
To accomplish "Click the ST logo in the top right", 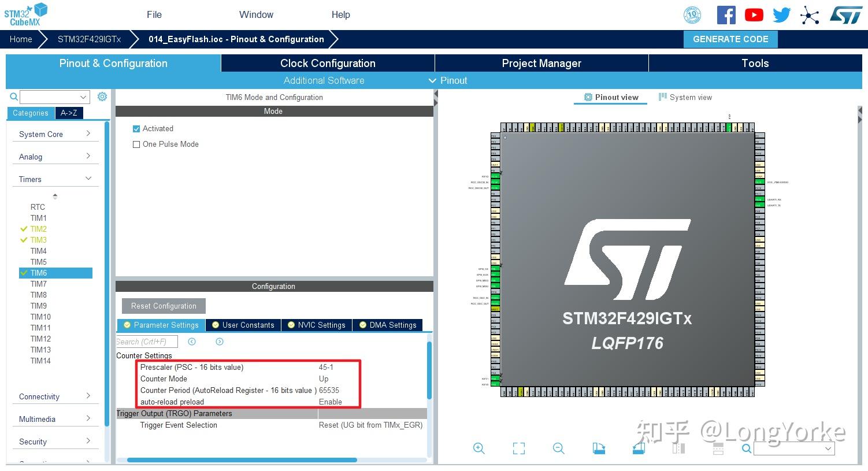I will 845,14.
